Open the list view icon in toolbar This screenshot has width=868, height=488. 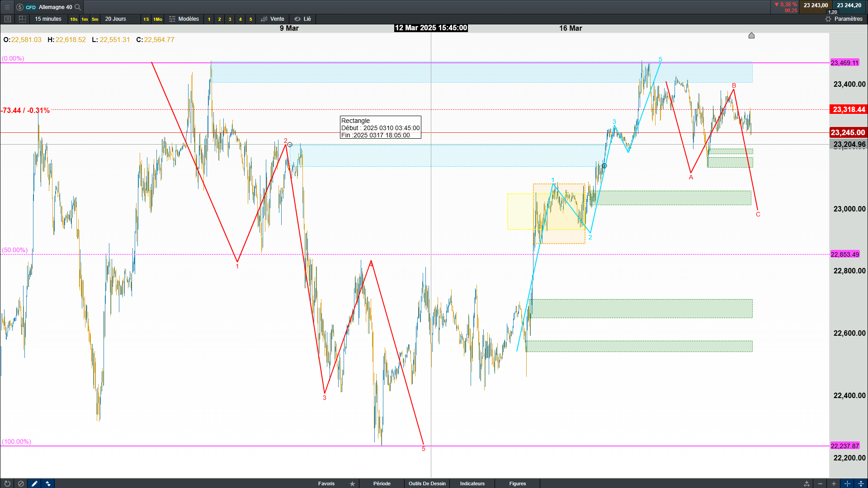[8, 19]
